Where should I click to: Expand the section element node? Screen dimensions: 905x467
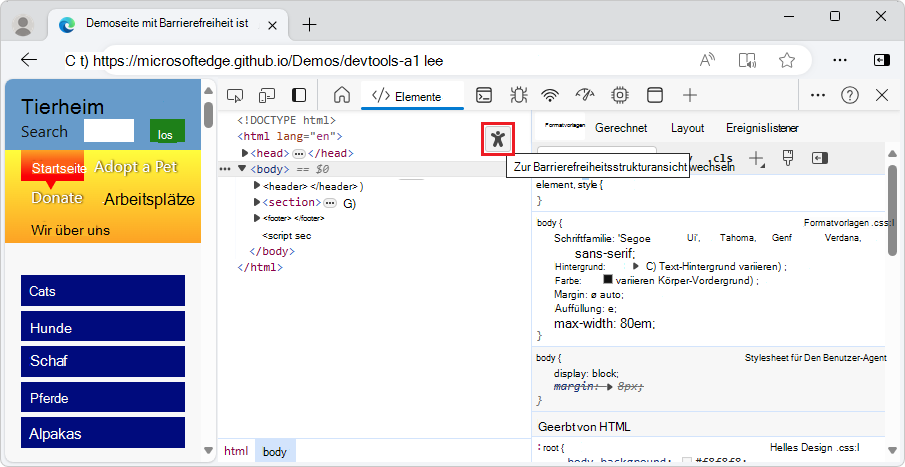(257, 202)
